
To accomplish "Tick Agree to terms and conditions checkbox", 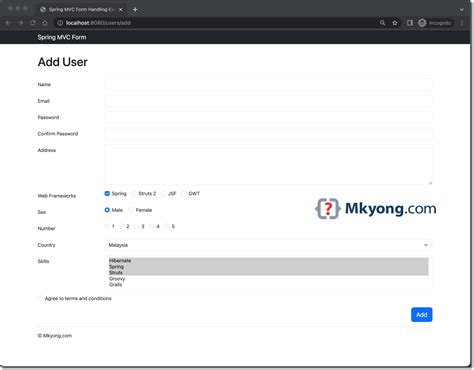I will pyautogui.click(x=40, y=298).
